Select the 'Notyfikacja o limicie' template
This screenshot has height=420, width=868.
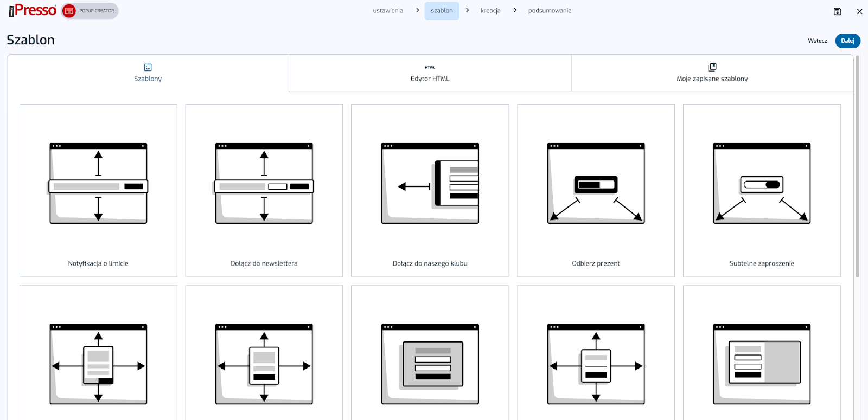pos(98,190)
